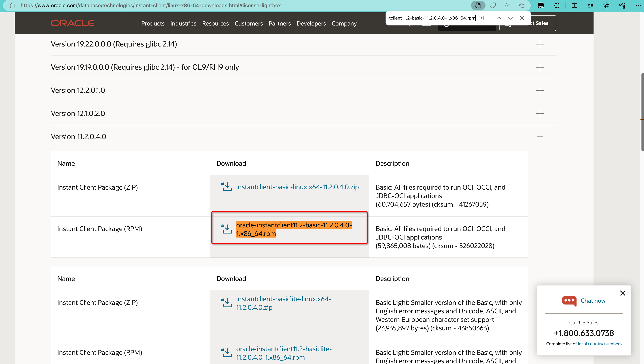
Task: Click oracle-instantclient11.2-basic RPM link
Action: (x=294, y=229)
